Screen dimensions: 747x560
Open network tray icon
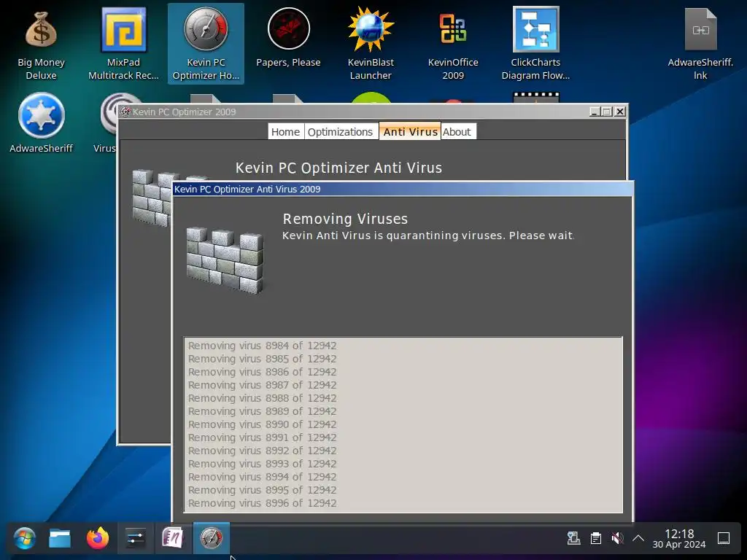point(573,539)
